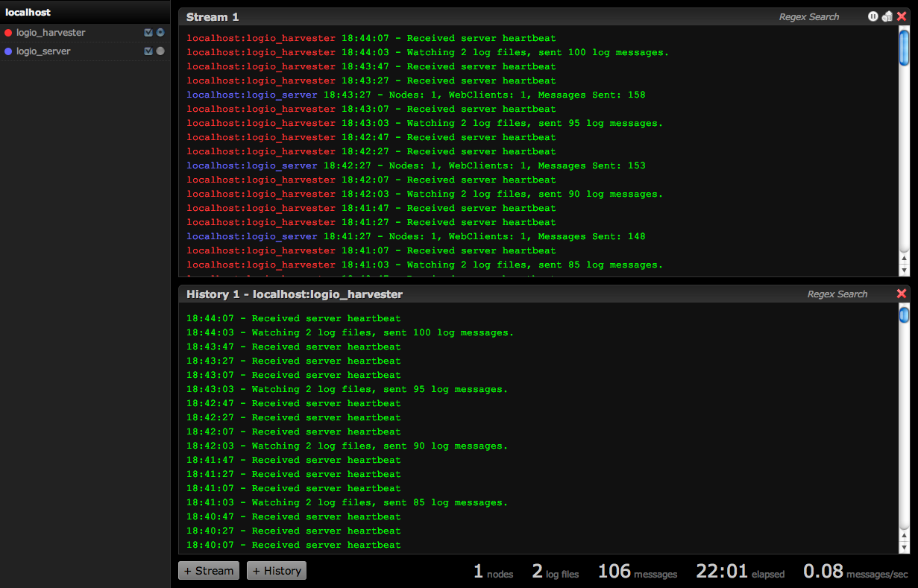Click the red logio_harvester color dot
918x588 pixels.
pyautogui.click(x=8, y=33)
